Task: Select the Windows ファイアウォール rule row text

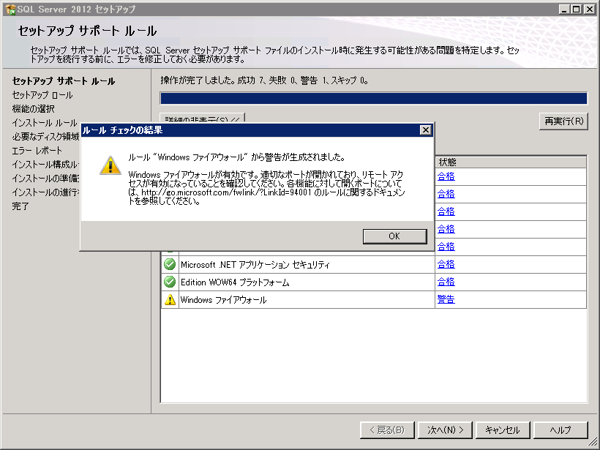Action: pyautogui.click(x=223, y=300)
